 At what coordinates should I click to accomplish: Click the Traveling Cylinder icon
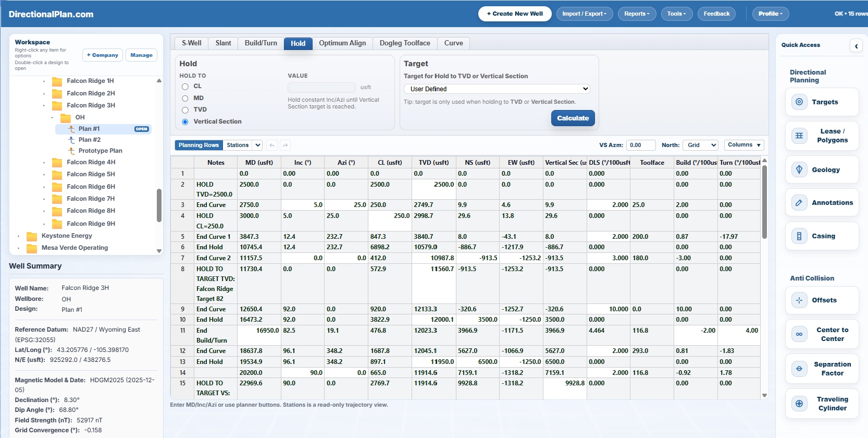(x=799, y=404)
